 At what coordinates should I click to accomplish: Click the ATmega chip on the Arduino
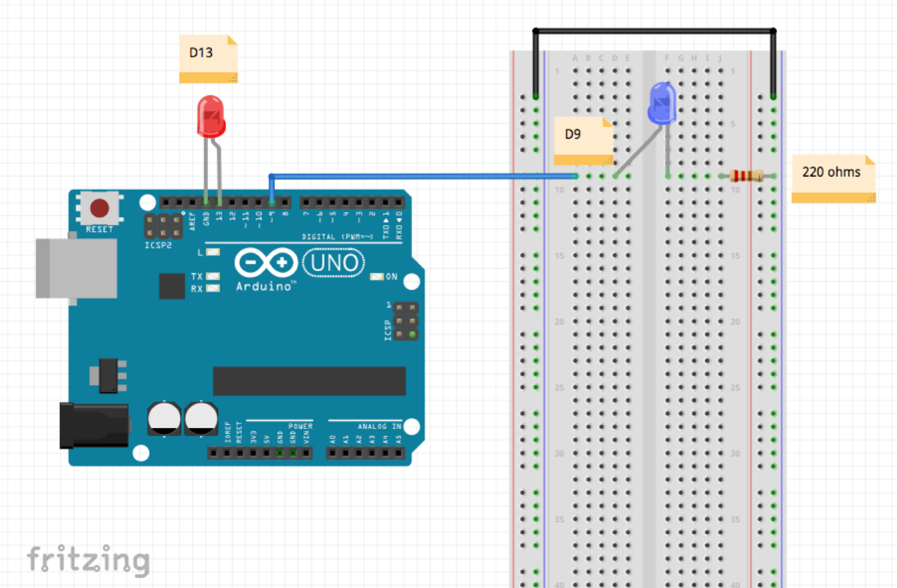point(309,380)
